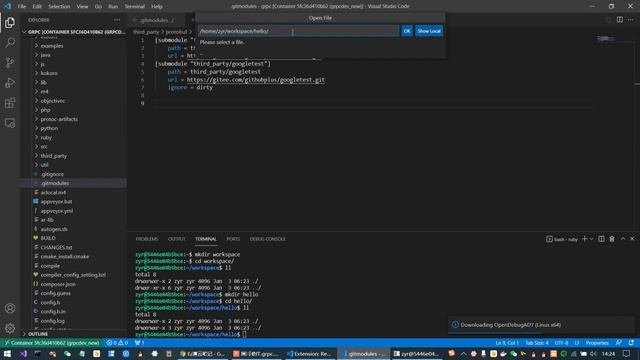Open composer.json file in explorer
Viewport: 640px width, 360px height.
[58, 284]
